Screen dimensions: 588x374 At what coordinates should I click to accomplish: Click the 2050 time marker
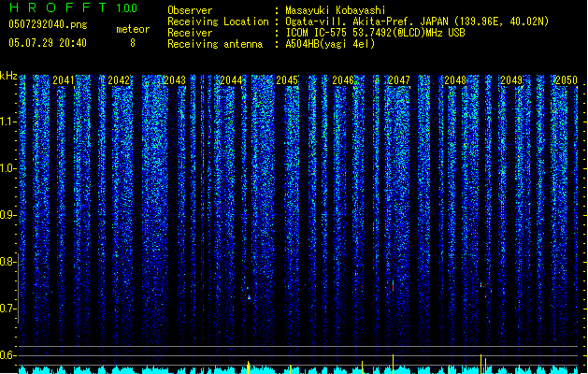[x=566, y=80]
